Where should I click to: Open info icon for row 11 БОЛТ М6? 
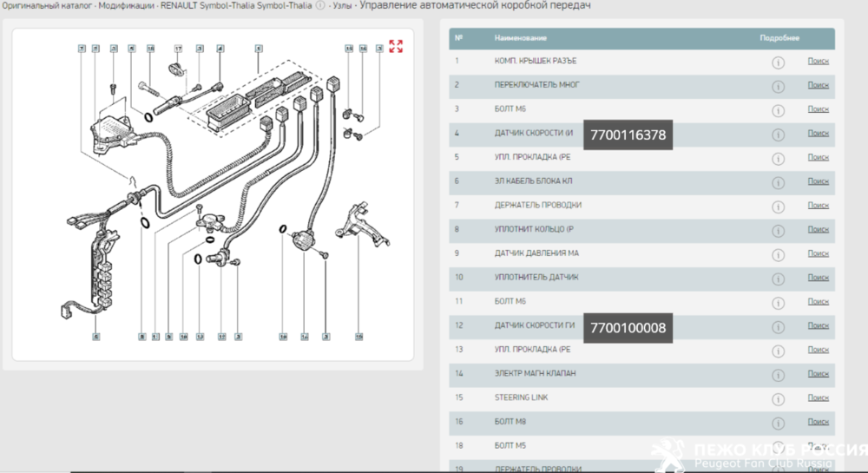[x=778, y=303]
